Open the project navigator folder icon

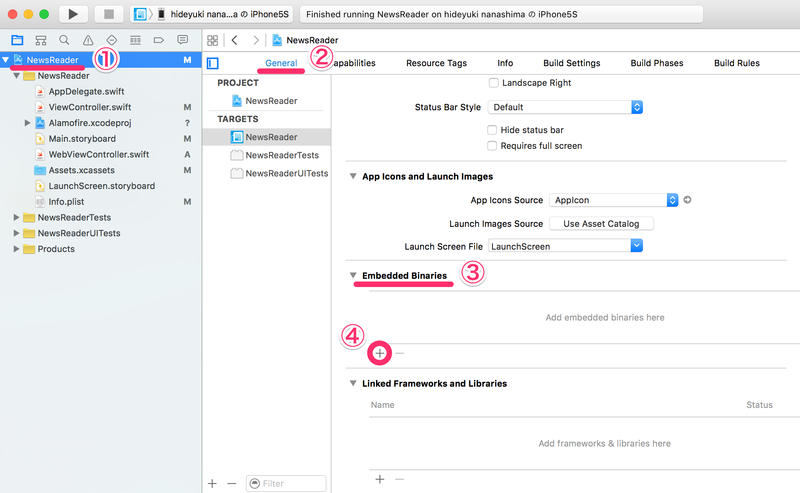(17, 40)
